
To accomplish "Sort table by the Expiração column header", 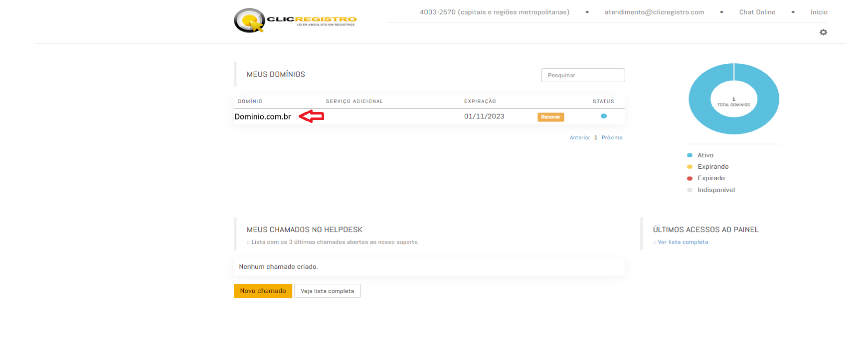I will [x=480, y=101].
